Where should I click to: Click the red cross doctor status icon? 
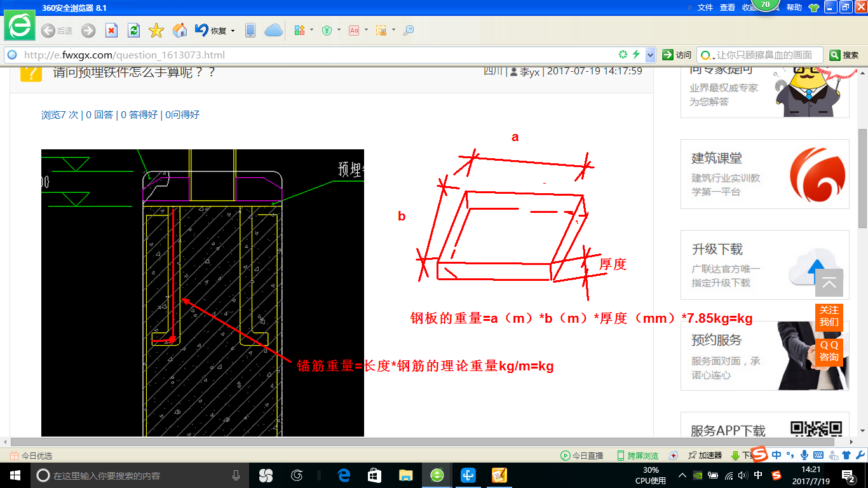pyautogui.click(x=674, y=456)
